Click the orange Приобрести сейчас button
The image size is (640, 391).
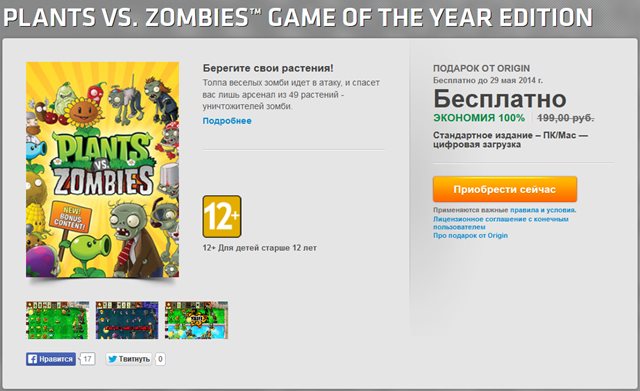[505, 189]
